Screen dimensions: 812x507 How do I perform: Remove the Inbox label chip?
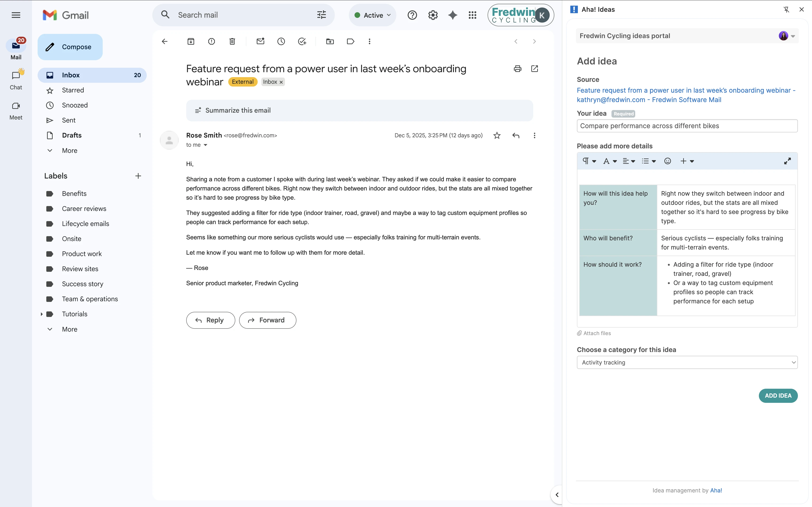click(x=281, y=82)
